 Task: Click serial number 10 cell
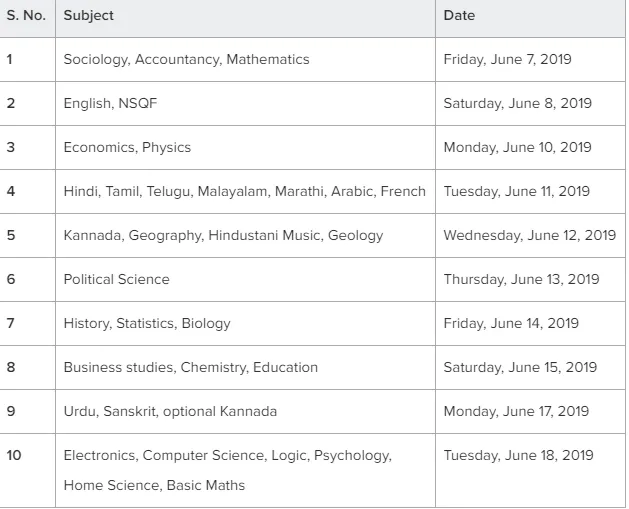[27, 470]
